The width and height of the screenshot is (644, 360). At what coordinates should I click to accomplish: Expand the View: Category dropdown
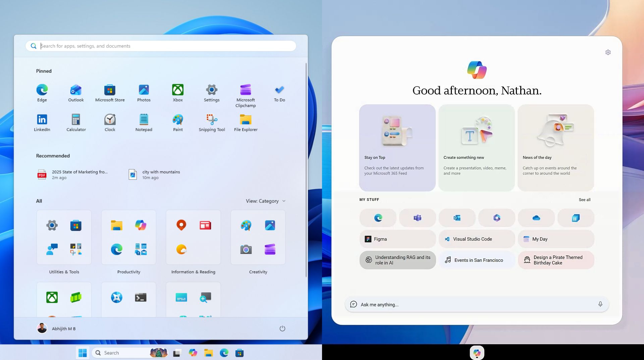tap(266, 201)
